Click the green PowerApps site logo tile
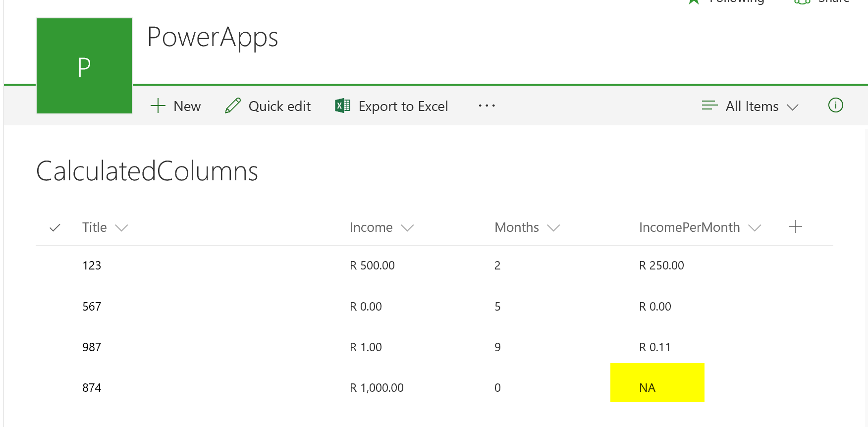This screenshot has height=427, width=868. (84, 66)
